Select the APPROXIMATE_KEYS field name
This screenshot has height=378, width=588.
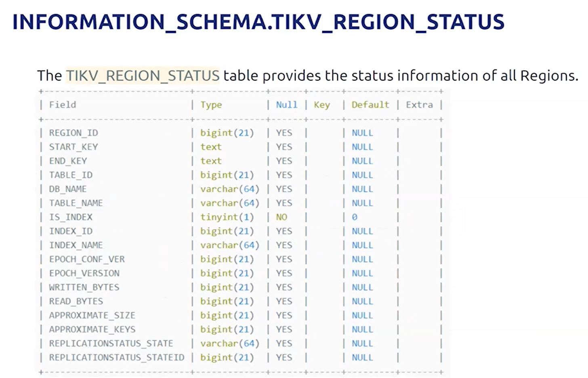coord(92,330)
